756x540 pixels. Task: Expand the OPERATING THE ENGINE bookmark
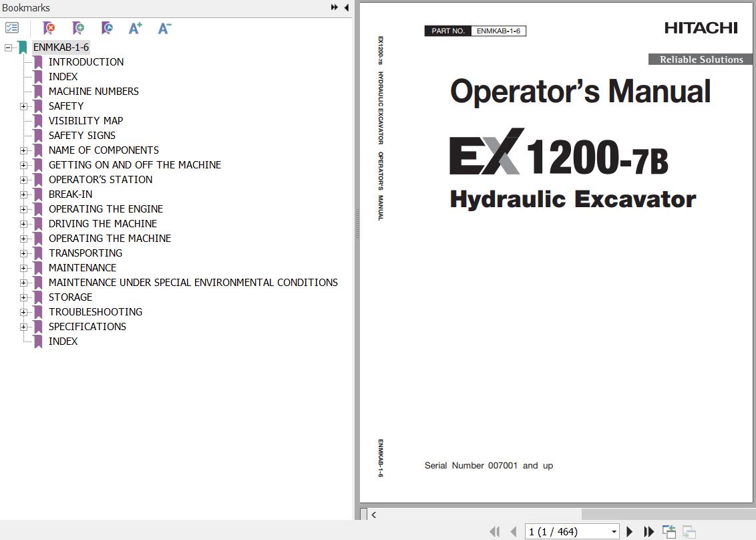point(23,209)
